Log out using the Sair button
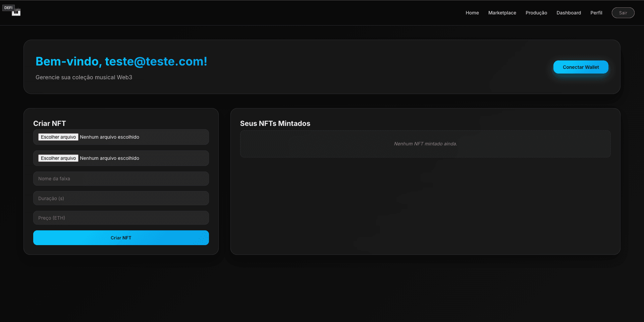 pos(623,13)
